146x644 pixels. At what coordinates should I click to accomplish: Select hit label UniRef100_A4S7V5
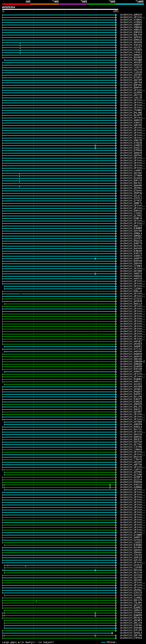131,70
